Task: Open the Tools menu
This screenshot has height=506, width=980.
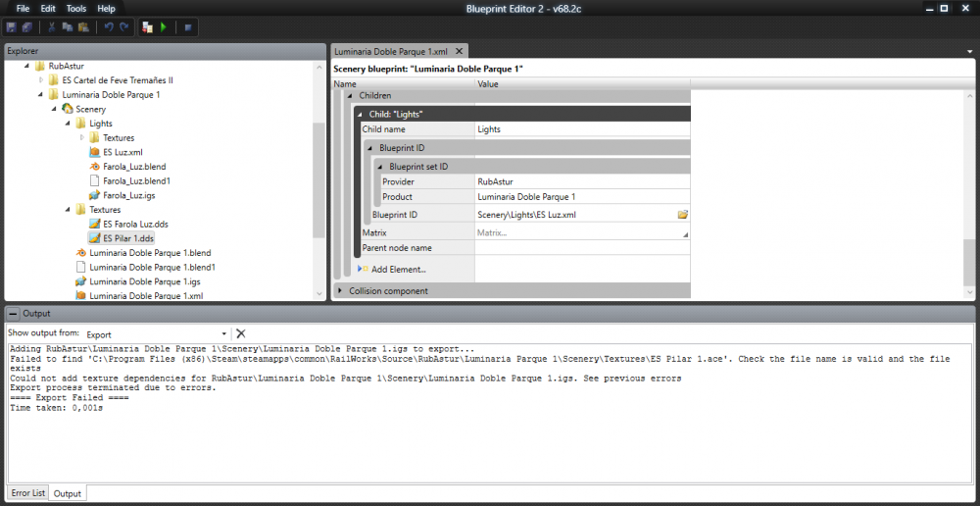Action: (x=76, y=8)
